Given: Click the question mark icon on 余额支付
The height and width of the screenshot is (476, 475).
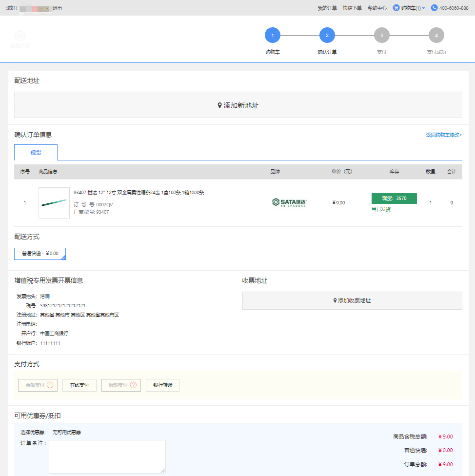Looking at the screenshot, I should (50, 385).
